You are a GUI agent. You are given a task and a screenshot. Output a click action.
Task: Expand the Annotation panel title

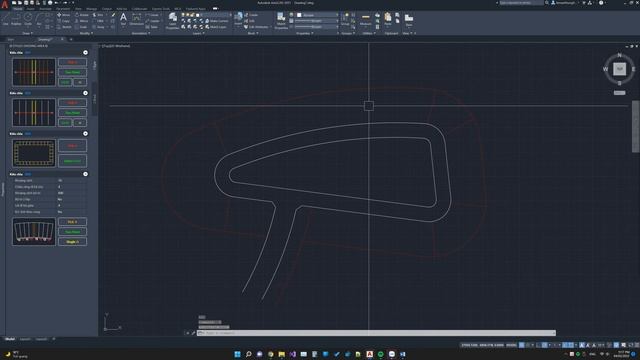(x=141, y=33)
